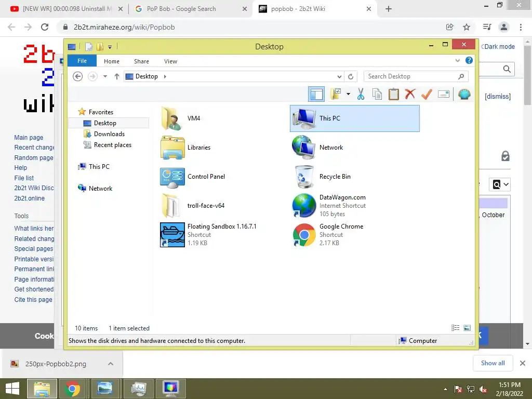Open the Main page wiki link
The height and width of the screenshot is (399, 532).
(x=29, y=137)
